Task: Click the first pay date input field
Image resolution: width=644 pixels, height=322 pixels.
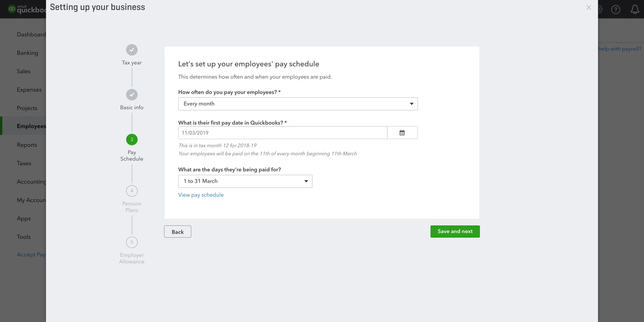Action: 283,133
